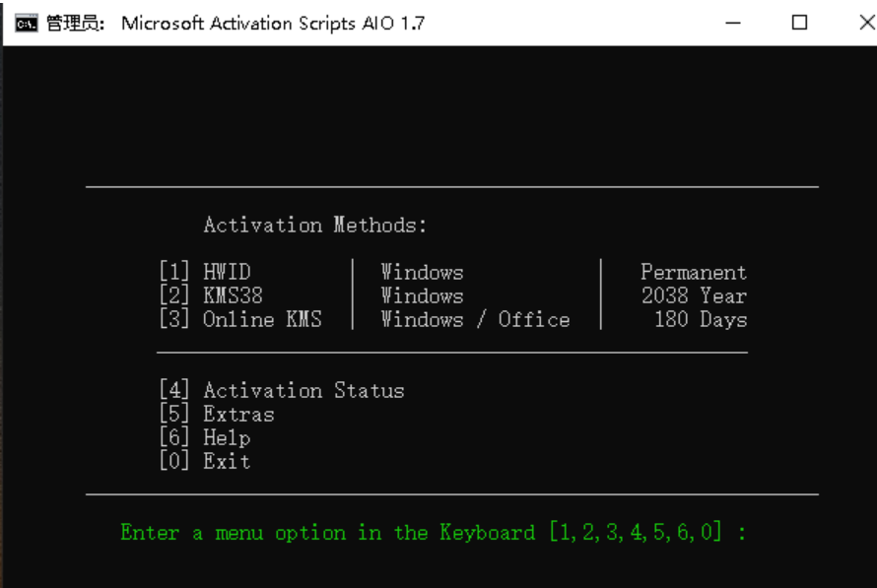The height and width of the screenshot is (588, 877).
Task: Click the Windows text in the HWID row
Action: [x=422, y=273]
